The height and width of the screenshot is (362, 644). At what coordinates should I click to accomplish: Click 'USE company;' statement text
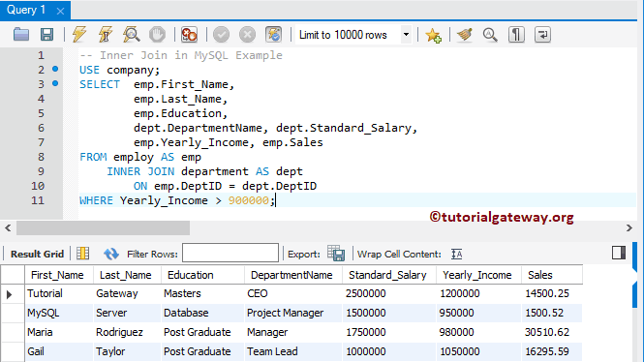119,70
